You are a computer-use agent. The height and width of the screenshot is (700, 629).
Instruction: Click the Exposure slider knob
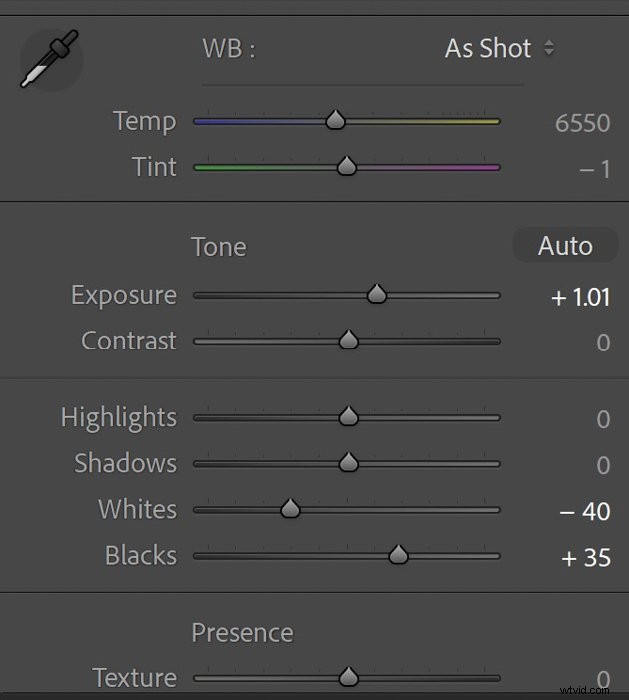(377, 294)
